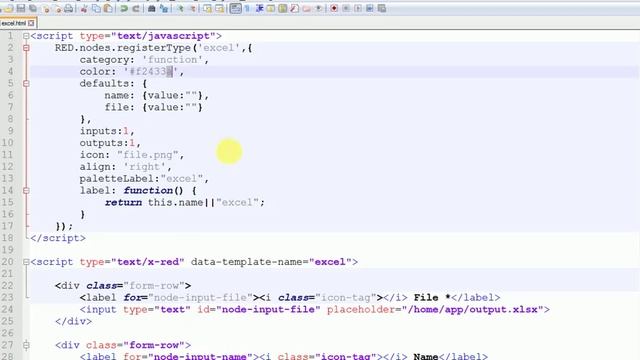Paste using the clipboard icon
The width and height of the screenshot is (640, 360).
(108, 8)
